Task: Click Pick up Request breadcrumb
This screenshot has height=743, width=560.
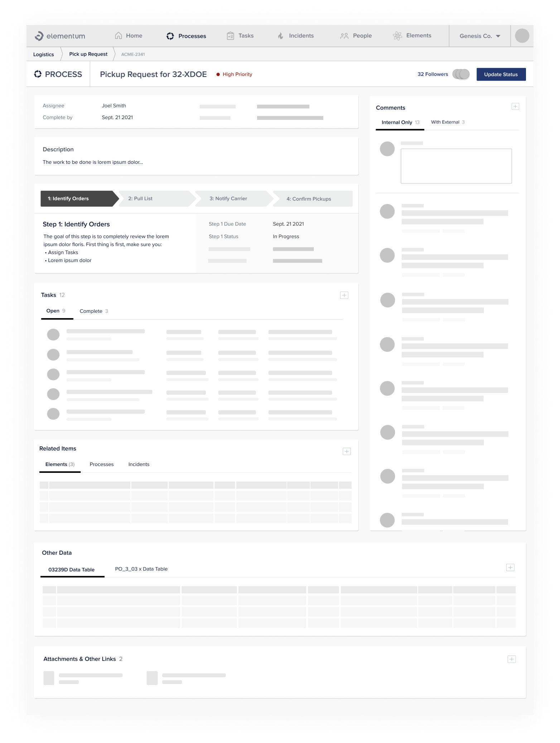Action: click(x=88, y=54)
